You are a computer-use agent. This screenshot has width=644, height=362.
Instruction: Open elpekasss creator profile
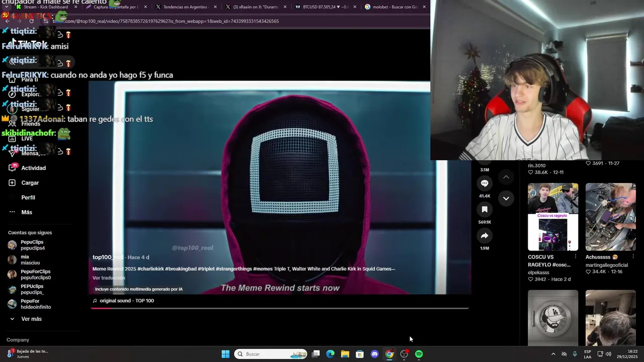pyautogui.click(x=538, y=273)
